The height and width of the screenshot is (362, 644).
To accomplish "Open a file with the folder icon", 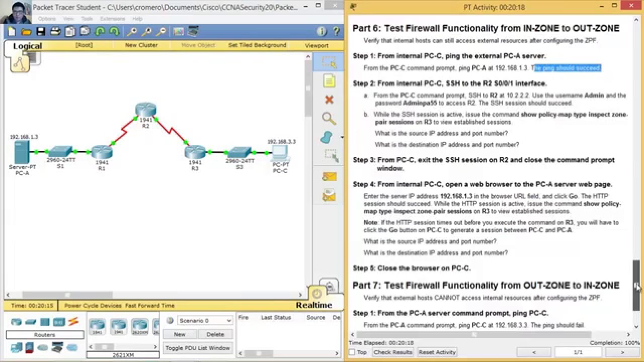I will pos(27,32).
